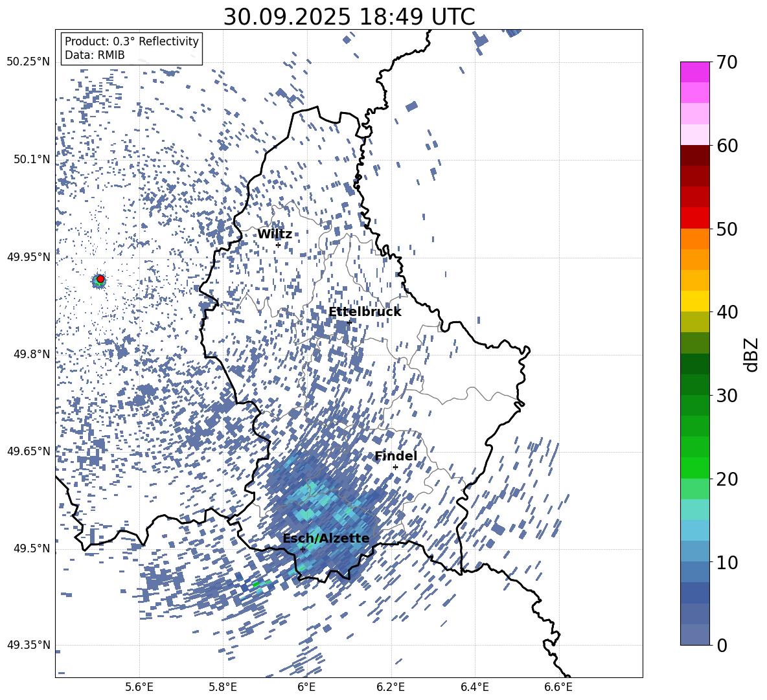
Task: Click the colorbar tick value 40
Action: click(x=727, y=312)
